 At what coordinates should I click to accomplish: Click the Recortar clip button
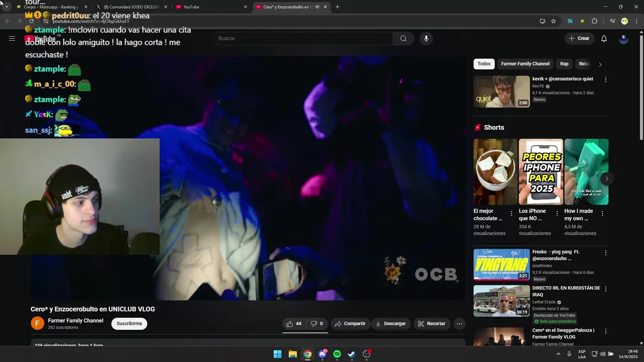(432, 324)
